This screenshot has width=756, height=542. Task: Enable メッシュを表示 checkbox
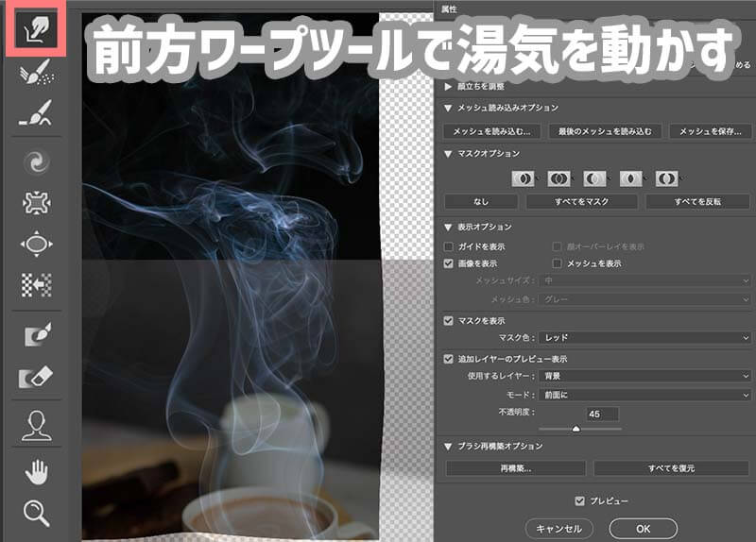point(557,263)
